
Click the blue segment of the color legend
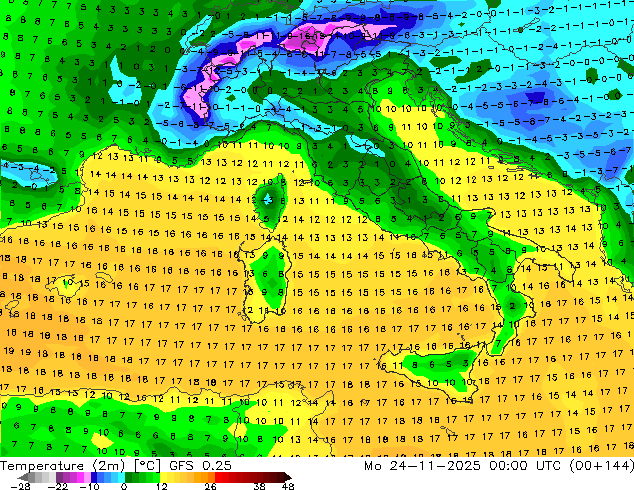(x=108, y=477)
